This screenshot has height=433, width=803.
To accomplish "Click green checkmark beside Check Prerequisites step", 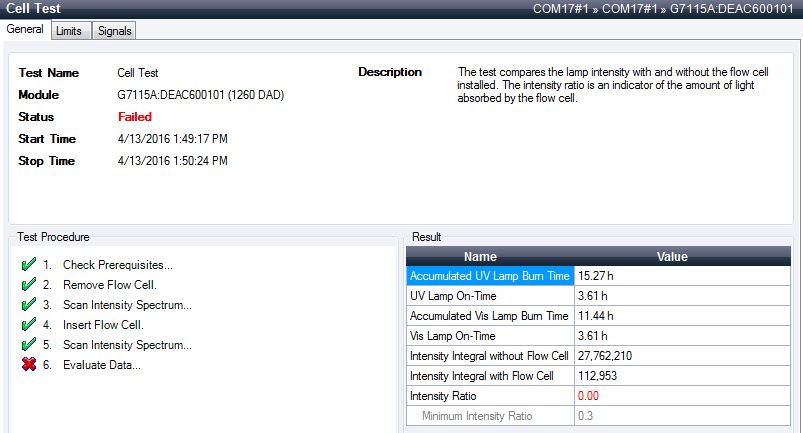I will (x=28, y=265).
